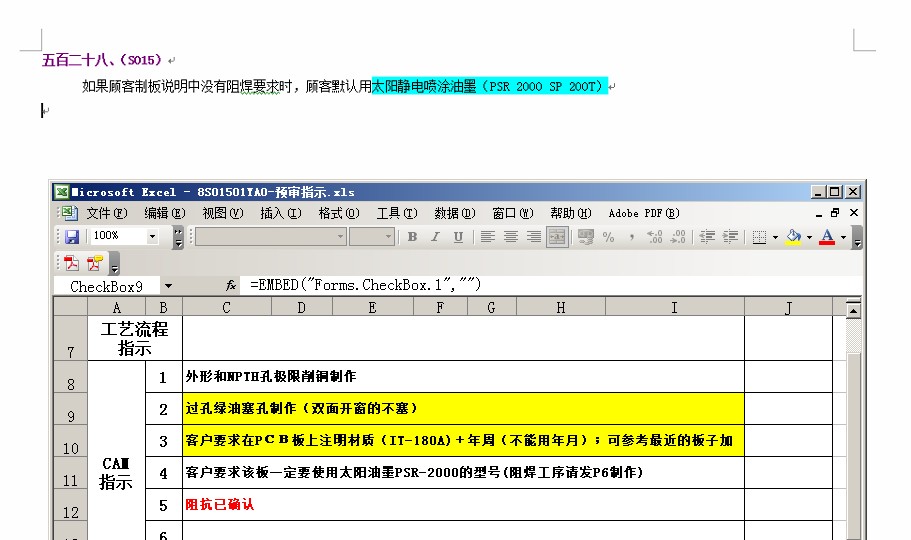This screenshot has width=911, height=540.
Task: Click the center alignment icon
Action: point(511,237)
